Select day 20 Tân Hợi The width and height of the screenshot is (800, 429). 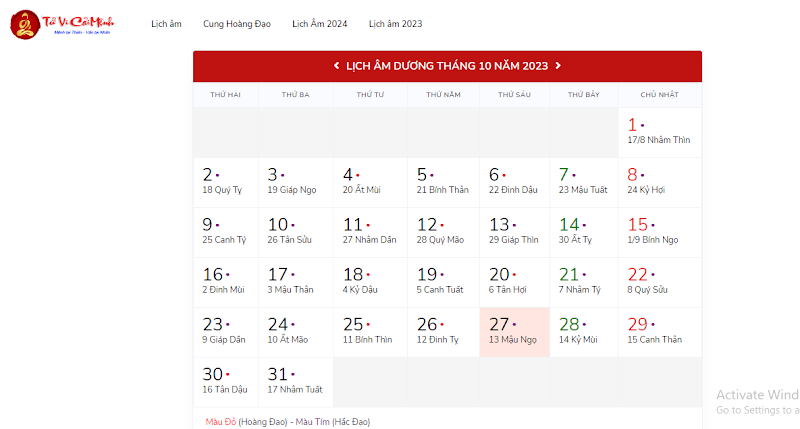click(x=514, y=282)
